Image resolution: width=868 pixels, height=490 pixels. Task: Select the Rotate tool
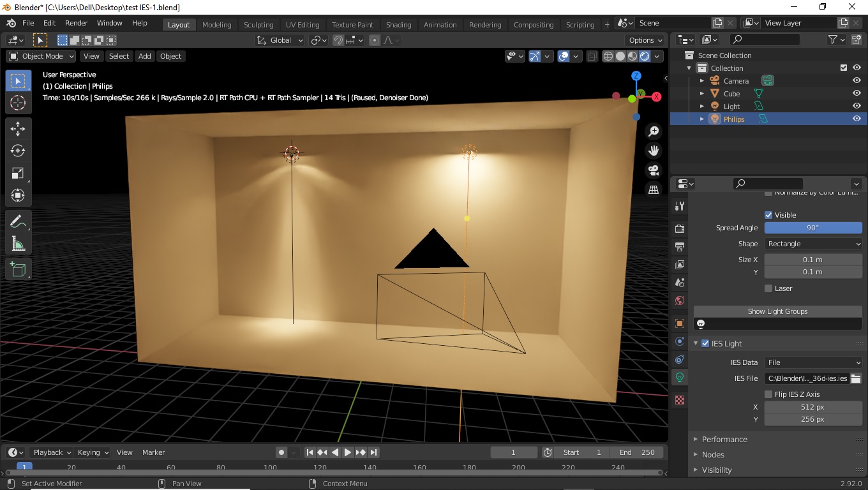[18, 151]
